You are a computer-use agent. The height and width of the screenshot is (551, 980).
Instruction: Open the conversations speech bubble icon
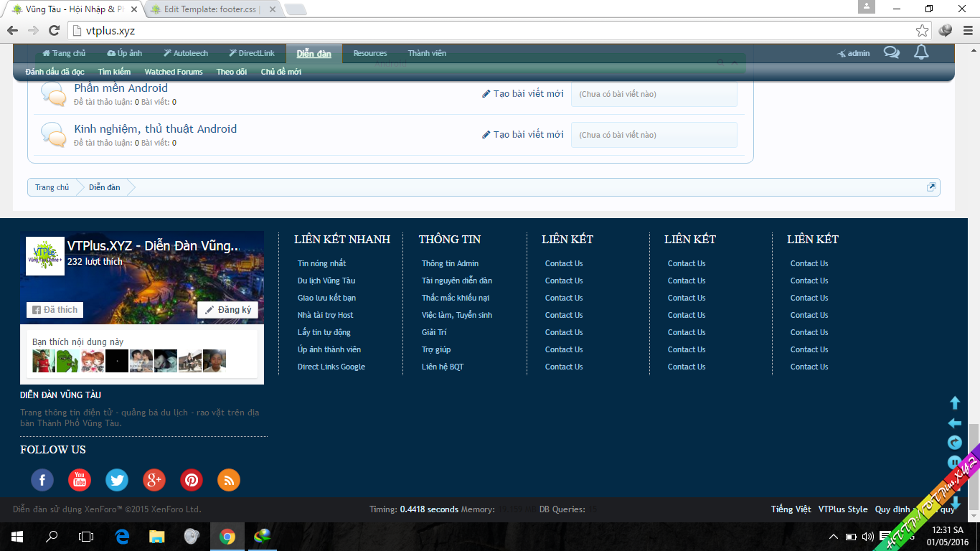point(891,52)
